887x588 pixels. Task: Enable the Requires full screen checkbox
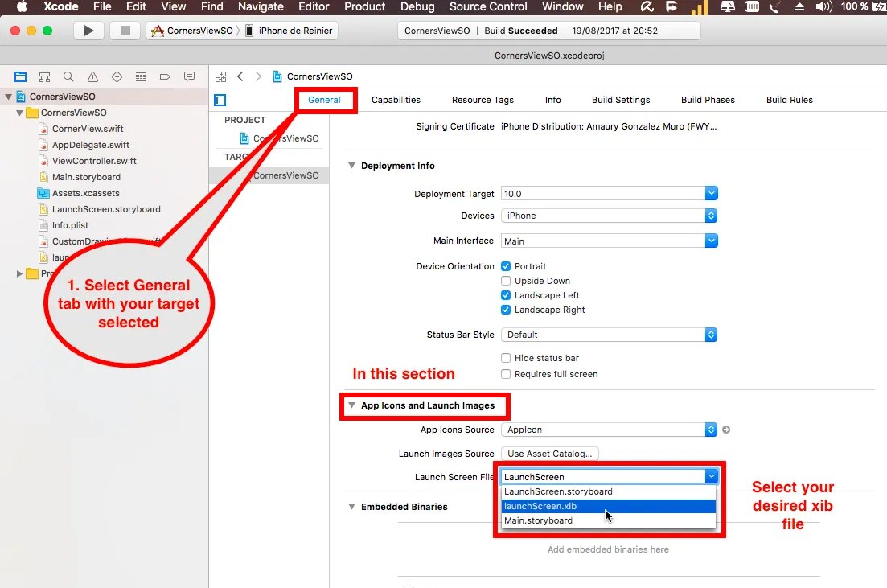[506, 374]
